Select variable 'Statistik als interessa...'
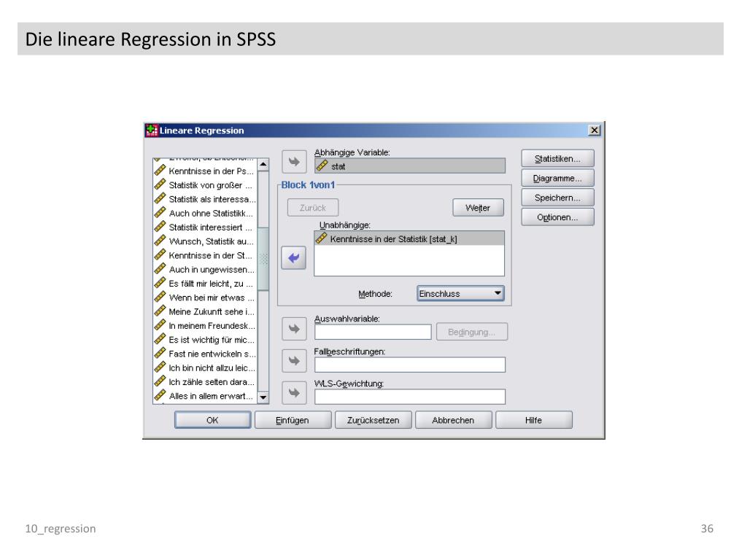The image size is (747, 560). [x=205, y=199]
